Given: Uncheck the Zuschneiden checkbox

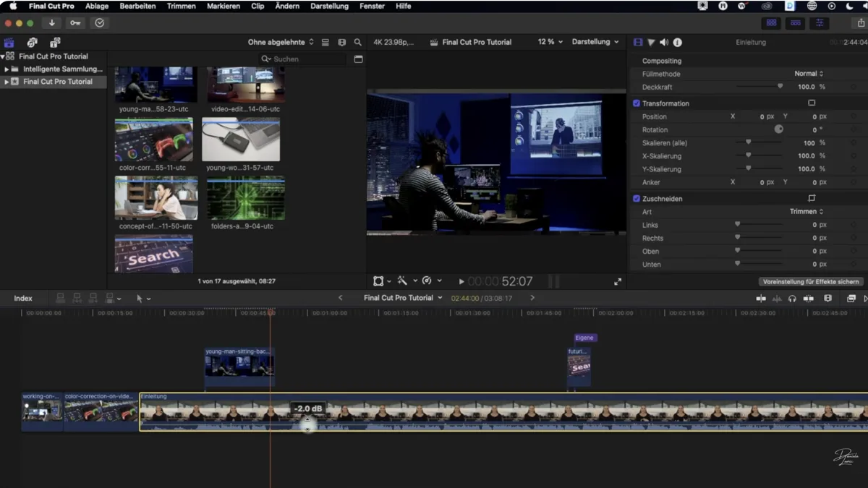Looking at the screenshot, I should click(x=637, y=198).
